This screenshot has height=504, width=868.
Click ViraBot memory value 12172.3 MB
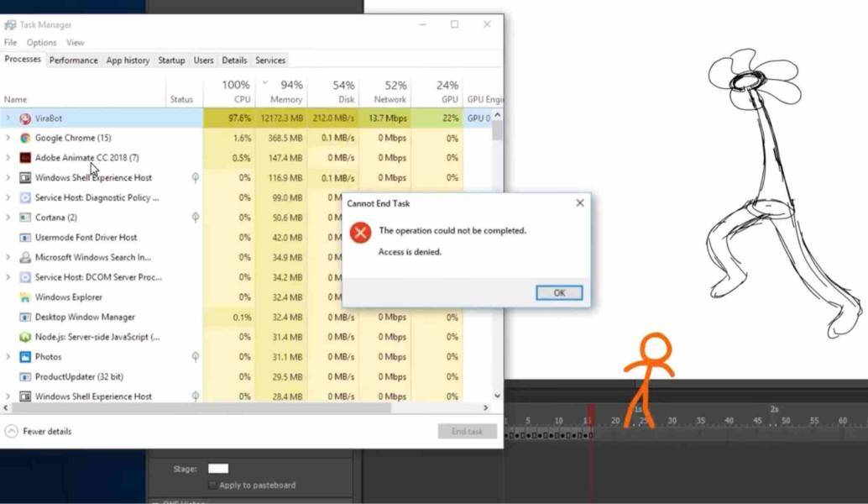click(282, 118)
